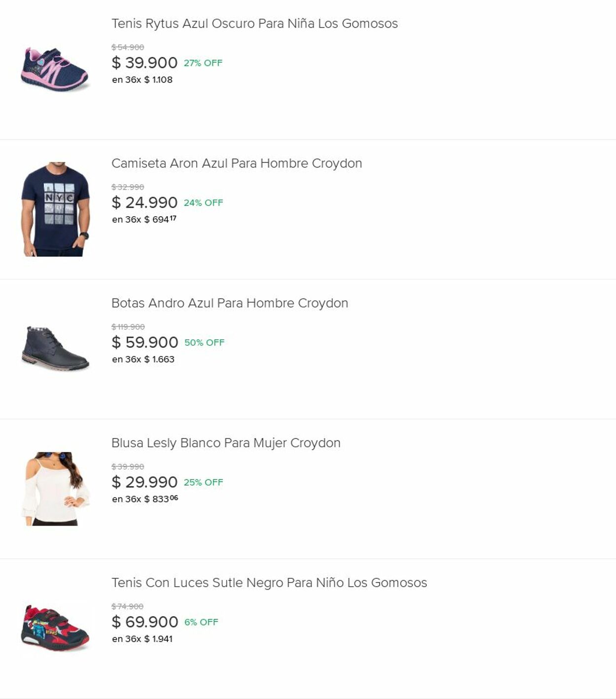Click the NYC navy t-shirt product image

[x=55, y=209]
